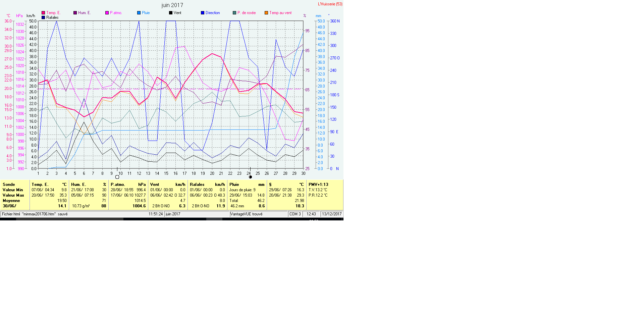Click the 10.73 g/m² humidity value

pyautogui.click(x=81, y=206)
